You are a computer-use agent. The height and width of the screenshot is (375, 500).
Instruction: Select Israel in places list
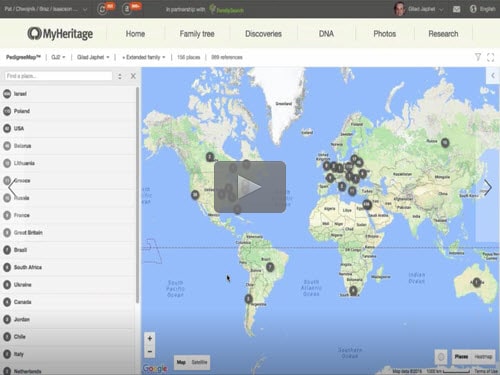[x=68, y=94]
